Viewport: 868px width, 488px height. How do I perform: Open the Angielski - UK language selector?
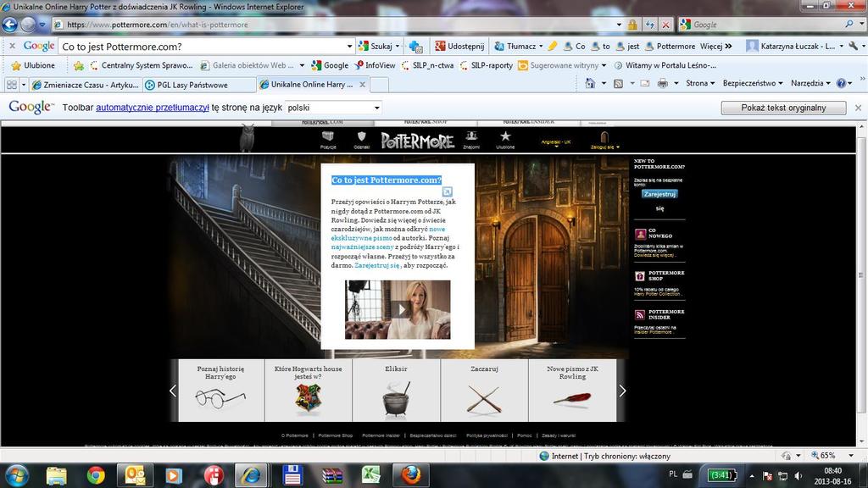pyautogui.click(x=556, y=142)
